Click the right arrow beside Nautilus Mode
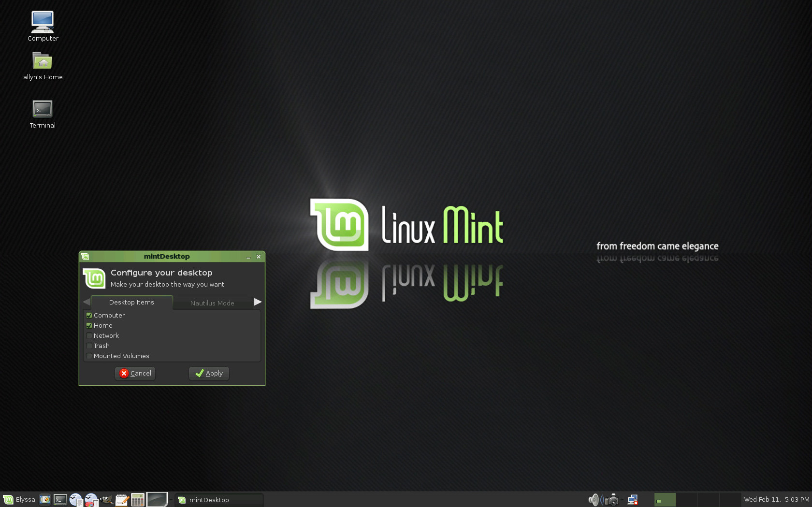The image size is (812, 507). click(x=258, y=302)
